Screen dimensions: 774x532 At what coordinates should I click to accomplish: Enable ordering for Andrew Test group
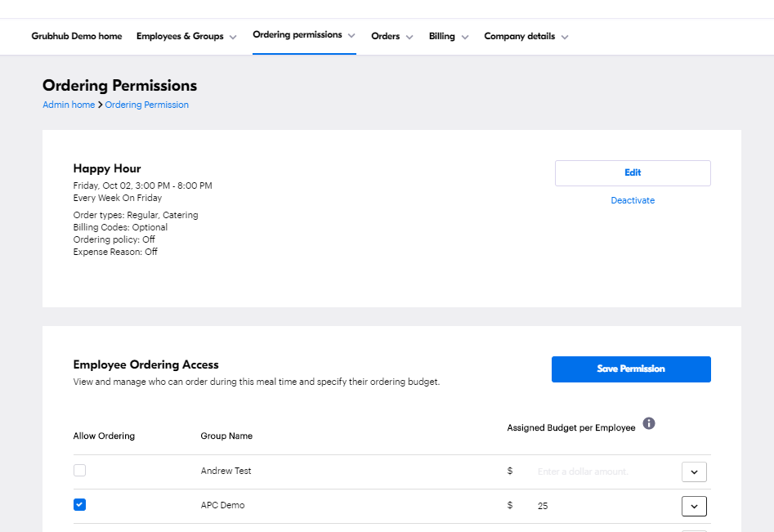(x=79, y=471)
